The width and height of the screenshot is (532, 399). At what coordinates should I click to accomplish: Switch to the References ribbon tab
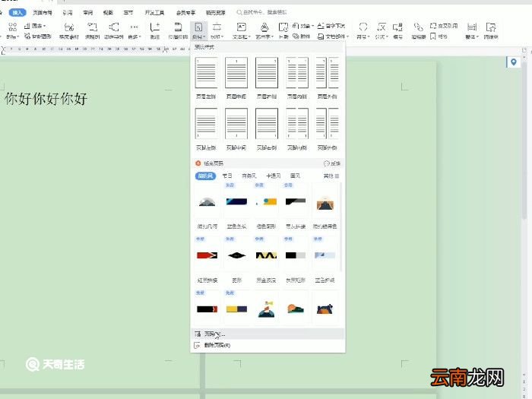pyautogui.click(x=68, y=13)
